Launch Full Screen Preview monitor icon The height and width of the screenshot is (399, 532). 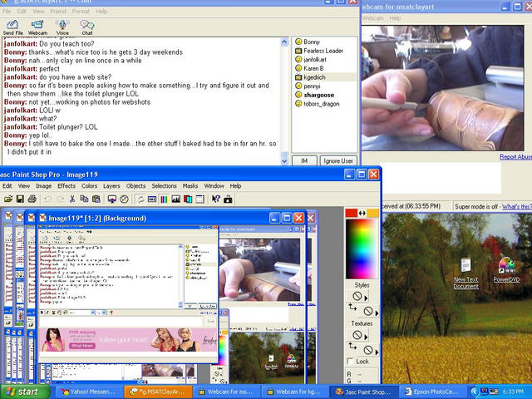(x=112, y=199)
